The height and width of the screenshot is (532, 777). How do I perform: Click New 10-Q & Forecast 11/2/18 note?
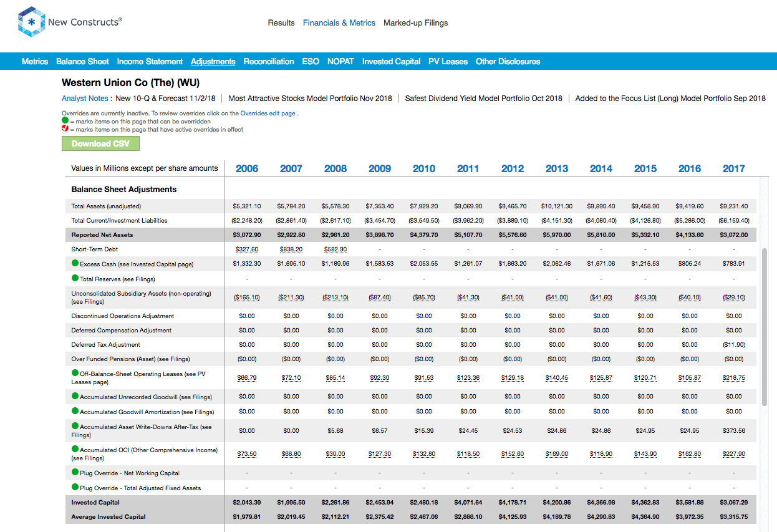click(x=165, y=99)
